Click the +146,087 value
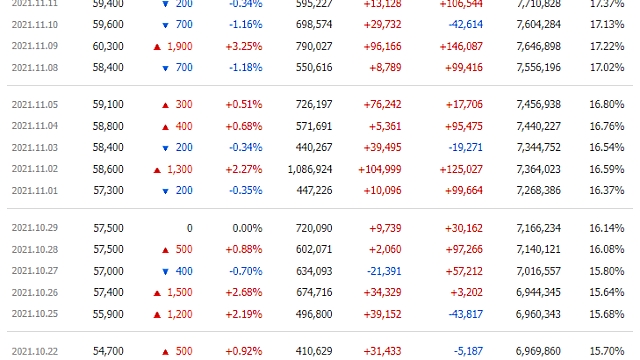 coord(461,46)
